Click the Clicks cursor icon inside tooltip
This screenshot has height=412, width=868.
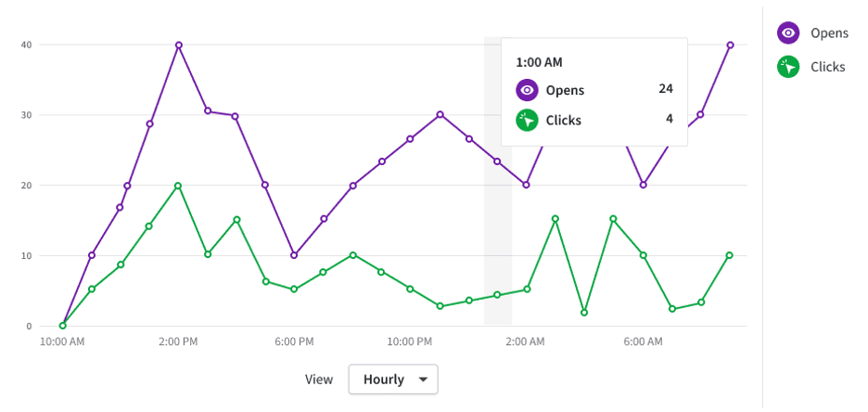(527, 121)
